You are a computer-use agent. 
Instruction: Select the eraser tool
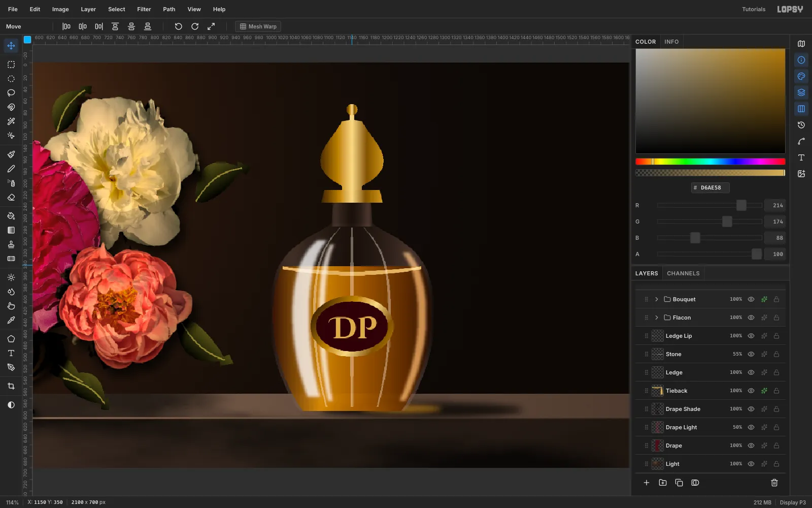point(11,197)
